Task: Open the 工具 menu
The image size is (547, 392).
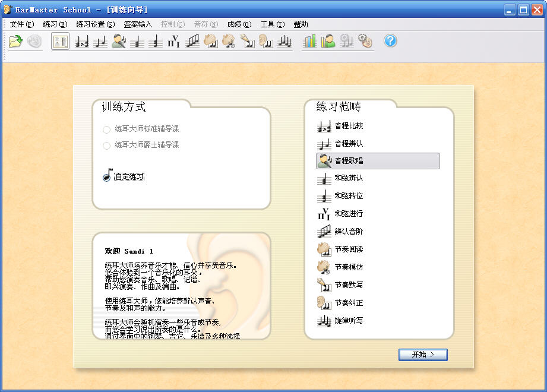Action: coord(272,24)
